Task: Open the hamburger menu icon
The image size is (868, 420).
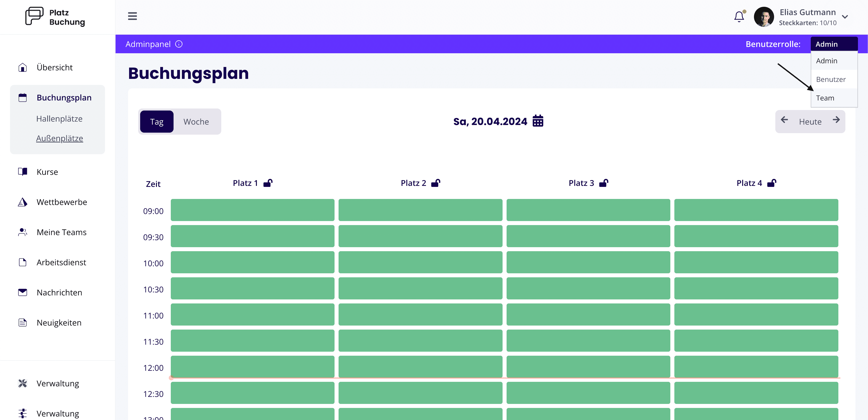Action: pyautogui.click(x=132, y=16)
